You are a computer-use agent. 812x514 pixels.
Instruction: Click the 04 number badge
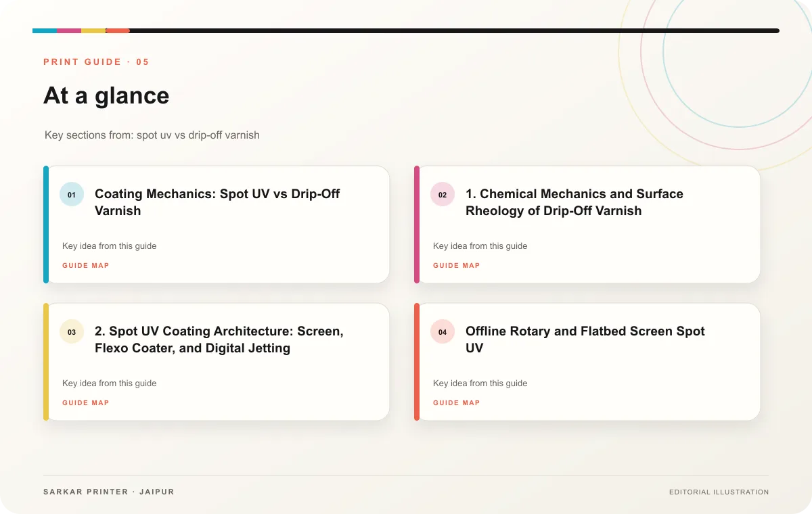point(443,332)
